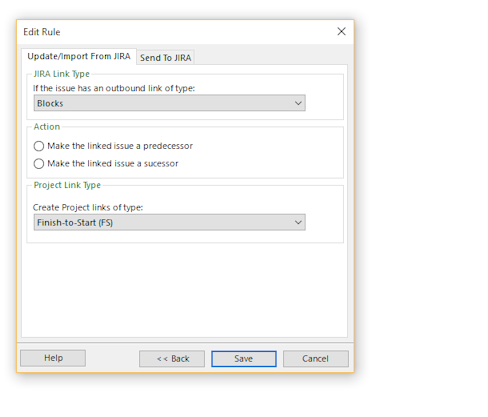
Task: Click the Edit Rule title bar
Action: [177, 32]
